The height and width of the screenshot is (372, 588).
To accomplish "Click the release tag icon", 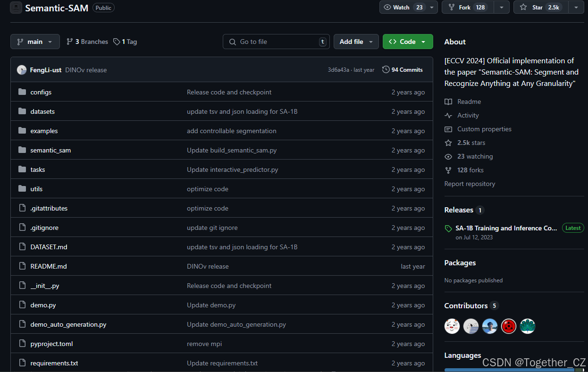I will pos(448,228).
